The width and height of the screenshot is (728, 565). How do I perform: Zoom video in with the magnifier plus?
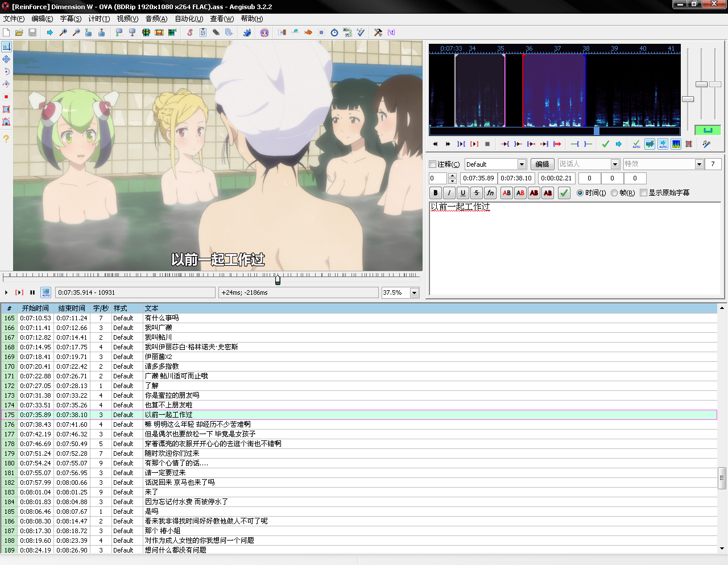[63, 32]
